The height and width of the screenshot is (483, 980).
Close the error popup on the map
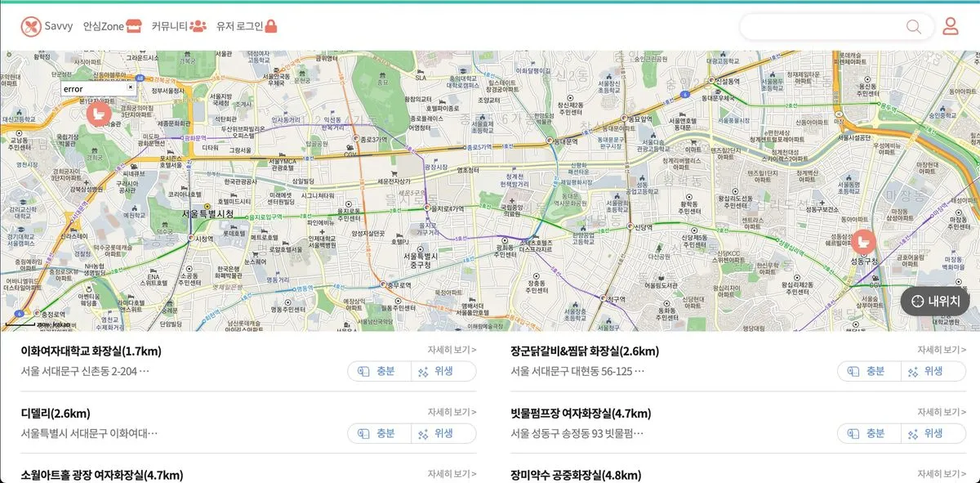tap(131, 87)
